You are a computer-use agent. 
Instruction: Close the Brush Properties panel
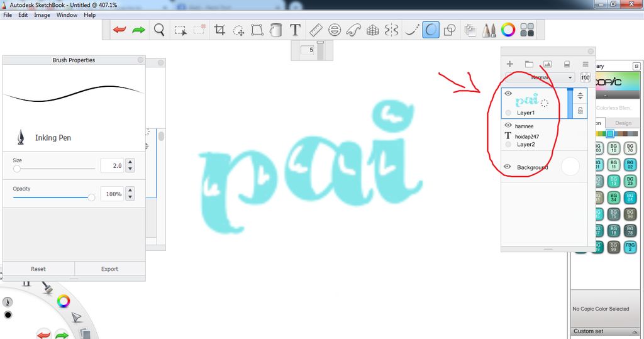pos(140,60)
